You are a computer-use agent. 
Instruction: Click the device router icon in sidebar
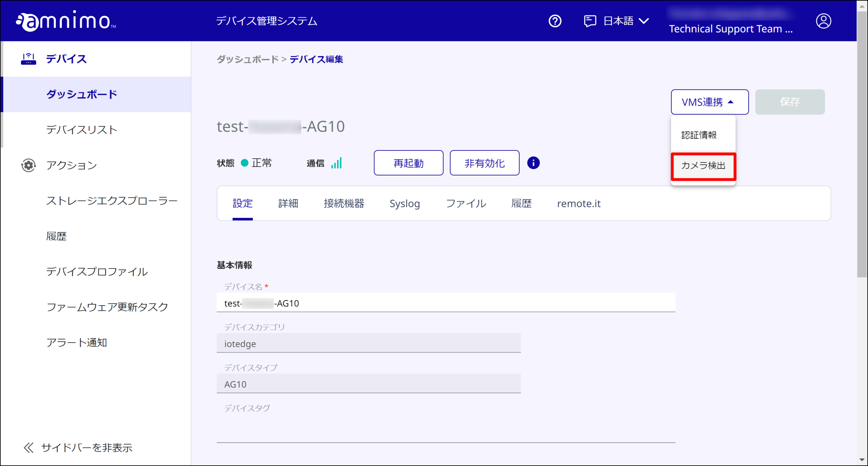28,59
